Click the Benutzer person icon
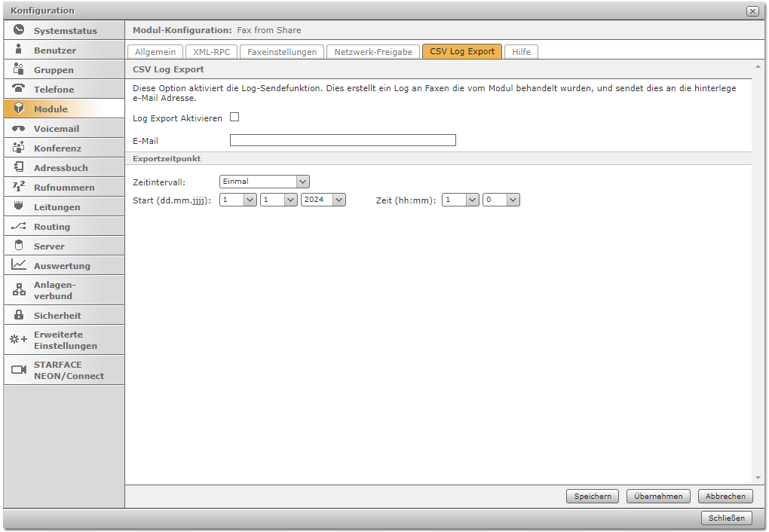Image resolution: width=769 pixels, height=532 pixels. 19,50
